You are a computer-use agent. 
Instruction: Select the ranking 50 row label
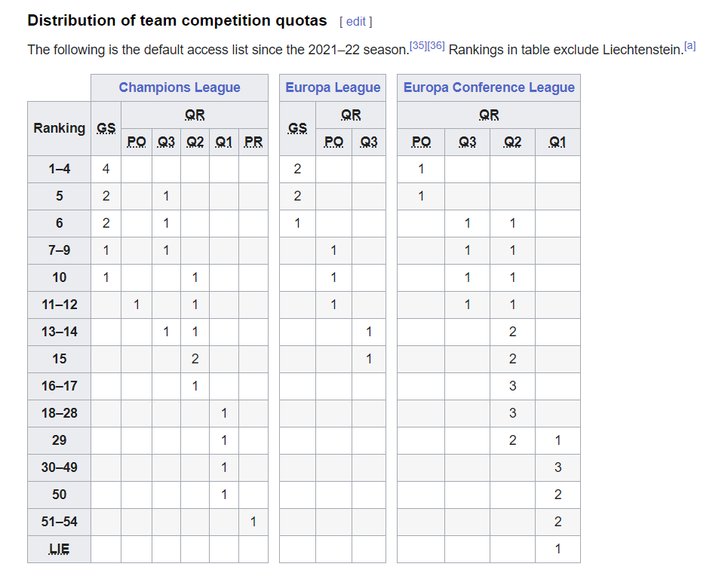click(x=59, y=495)
